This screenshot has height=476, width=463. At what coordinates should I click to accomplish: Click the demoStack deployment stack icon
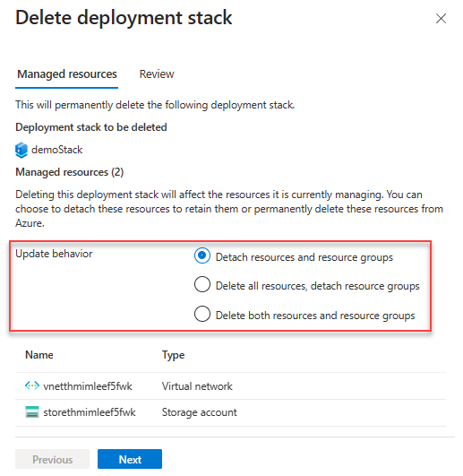tap(21, 150)
